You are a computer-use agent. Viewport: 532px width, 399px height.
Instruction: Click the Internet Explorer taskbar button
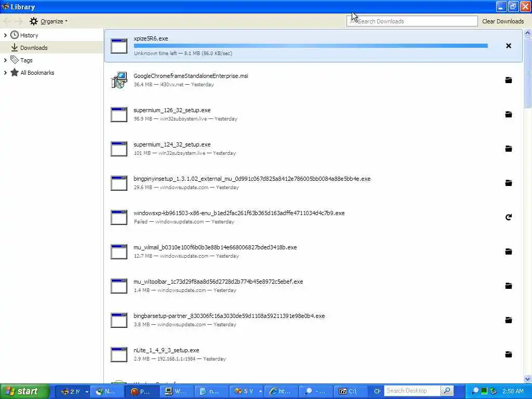(281, 391)
